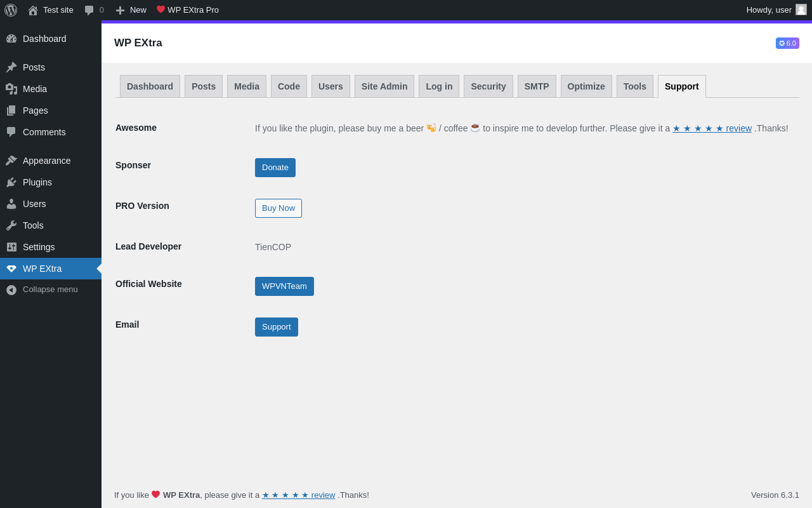Click the Settings sliders icon
This screenshot has width=812, height=508.
click(11, 247)
